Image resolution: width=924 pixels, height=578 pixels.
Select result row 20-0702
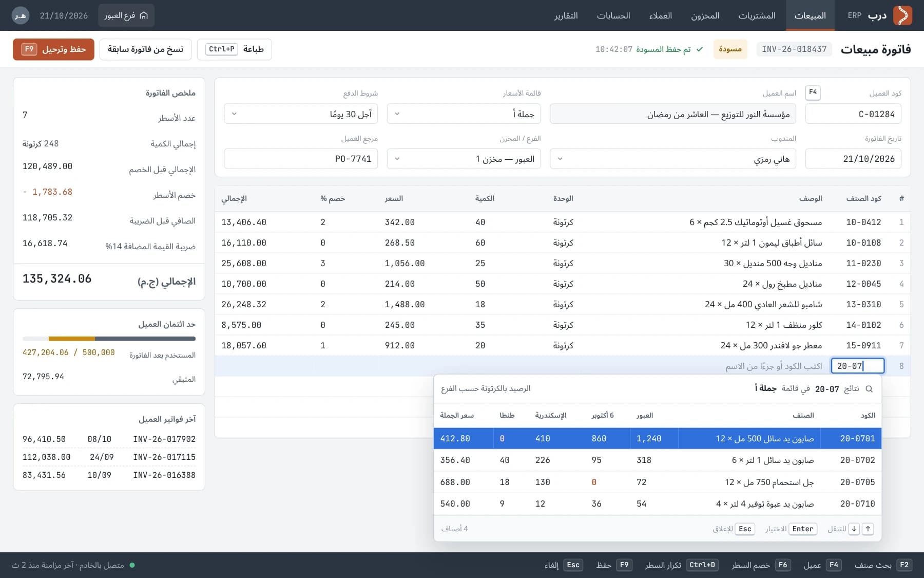pyautogui.click(x=658, y=460)
